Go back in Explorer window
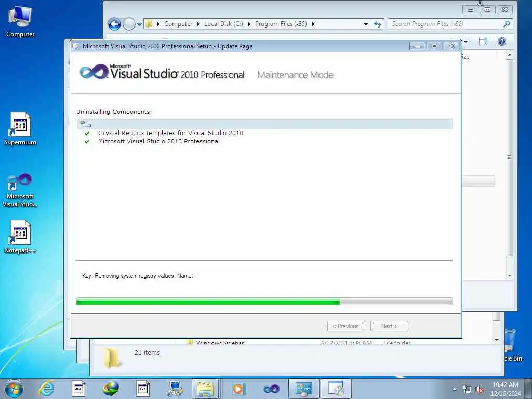Image resolution: width=532 pixels, height=399 pixels. pos(114,24)
